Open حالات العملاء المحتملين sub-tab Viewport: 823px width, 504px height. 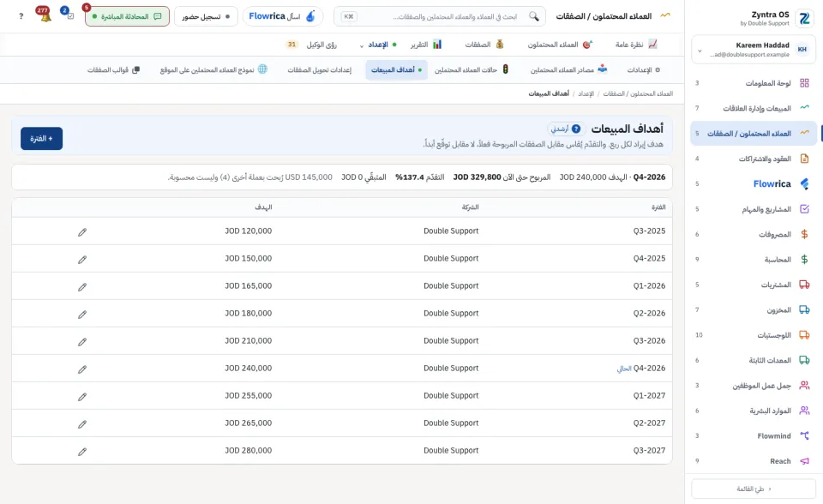[472, 69]
